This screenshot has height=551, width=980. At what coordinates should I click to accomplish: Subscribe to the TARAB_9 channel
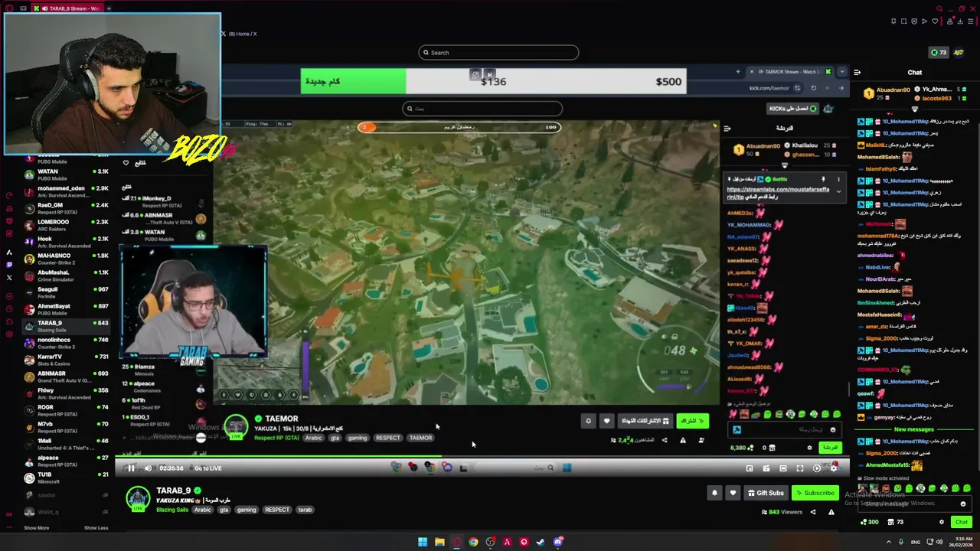pyautogui.click(x=815, y=493)
